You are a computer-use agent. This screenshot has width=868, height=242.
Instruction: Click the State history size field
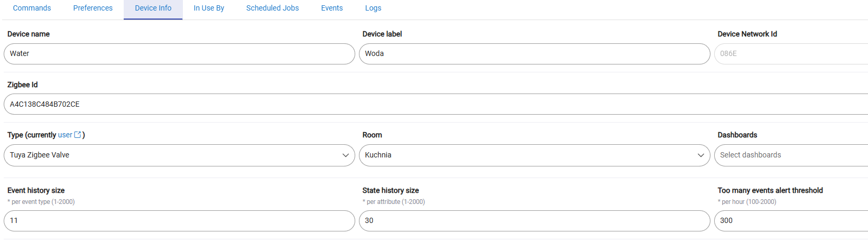[534, 221]
